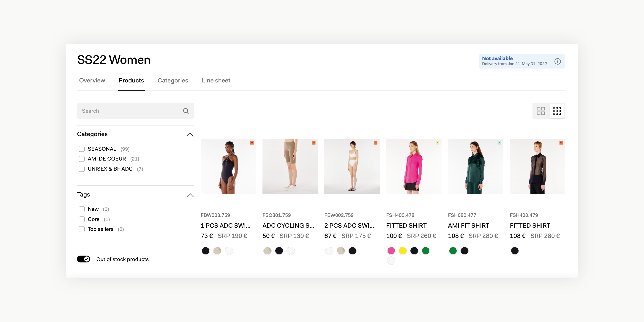Viewport: 644px width, 322px height.
Task: Click price text SRP 175 €
Action: pos(356,236)
